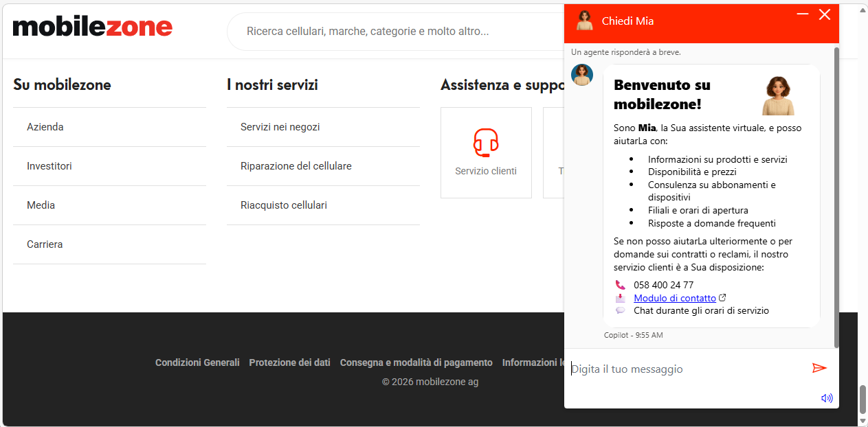Send the chat message with arrow icon

point(819,368)
